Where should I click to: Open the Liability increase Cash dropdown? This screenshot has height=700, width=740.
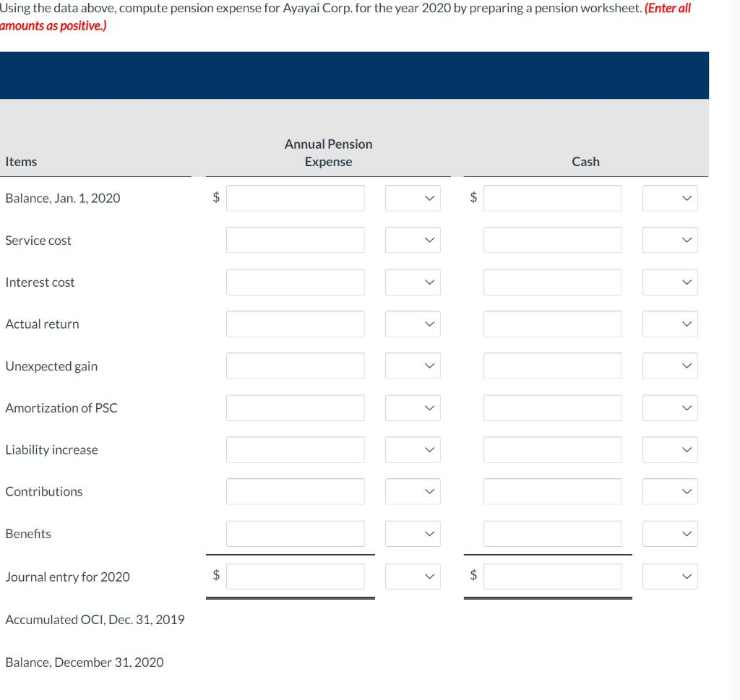pyautogui.click(x=670, y=449)
